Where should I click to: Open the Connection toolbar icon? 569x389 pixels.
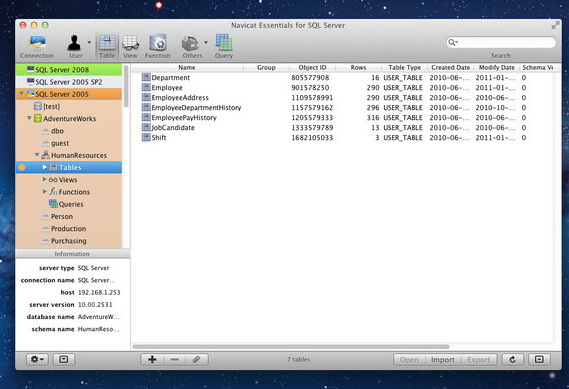click(37, 47)
